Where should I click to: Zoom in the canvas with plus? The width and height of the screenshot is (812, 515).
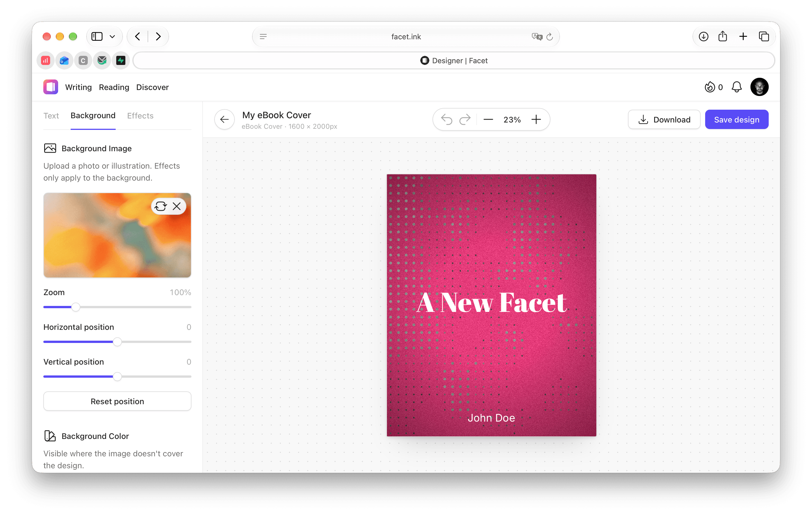536,119
